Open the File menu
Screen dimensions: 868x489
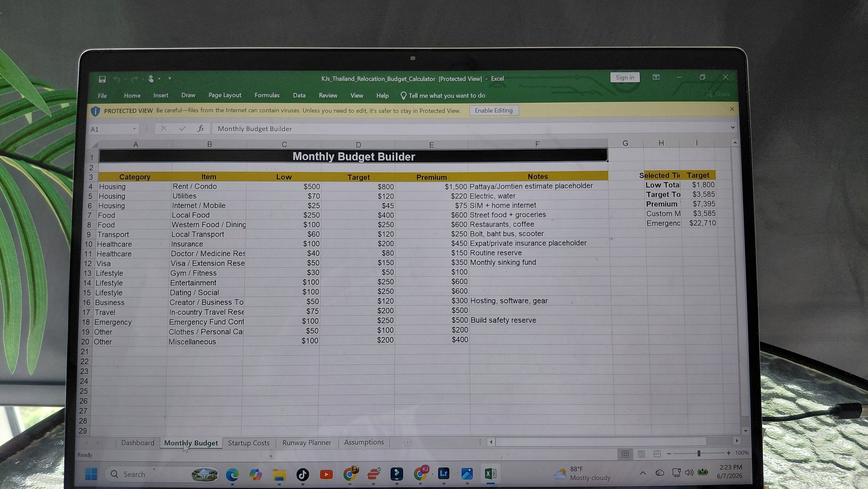click(102, 96)
